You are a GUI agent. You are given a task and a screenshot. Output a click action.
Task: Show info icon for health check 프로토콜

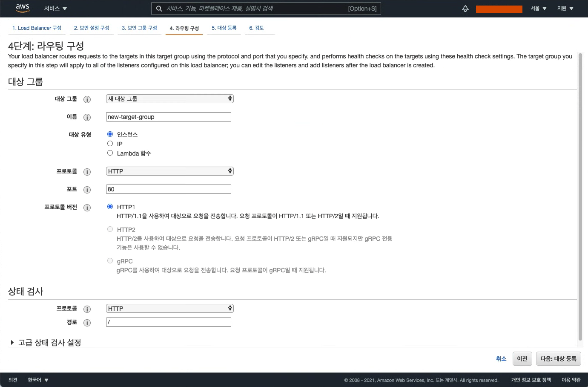(x=87, y=309)
